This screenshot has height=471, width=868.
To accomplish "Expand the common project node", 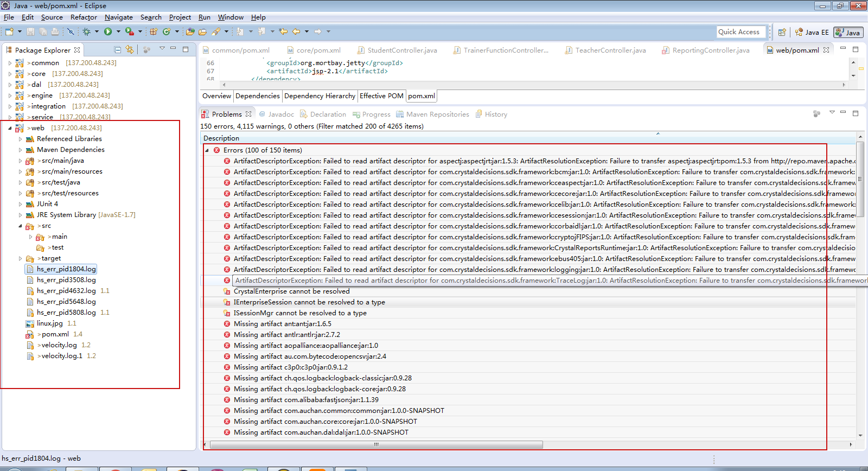I will pos(10,63).
